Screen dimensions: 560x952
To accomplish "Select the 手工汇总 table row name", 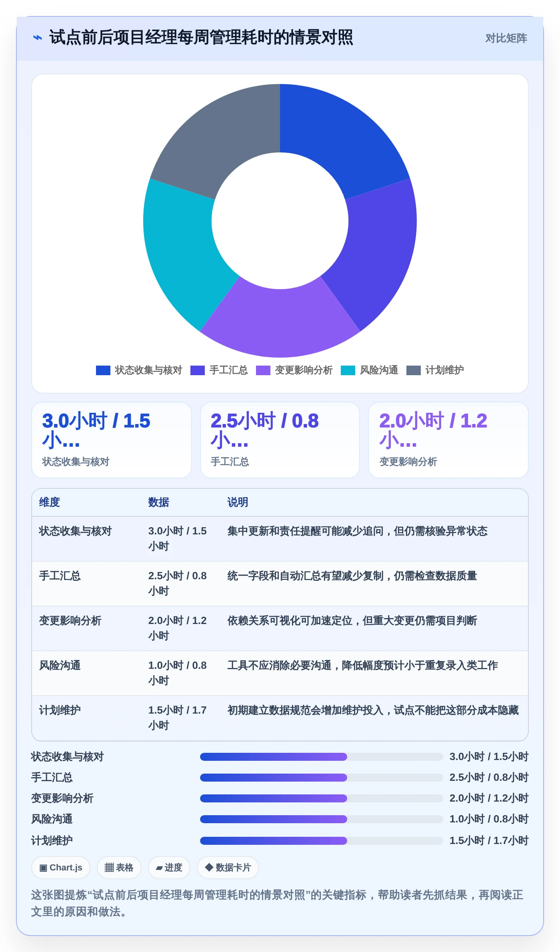I will [60, 576].
